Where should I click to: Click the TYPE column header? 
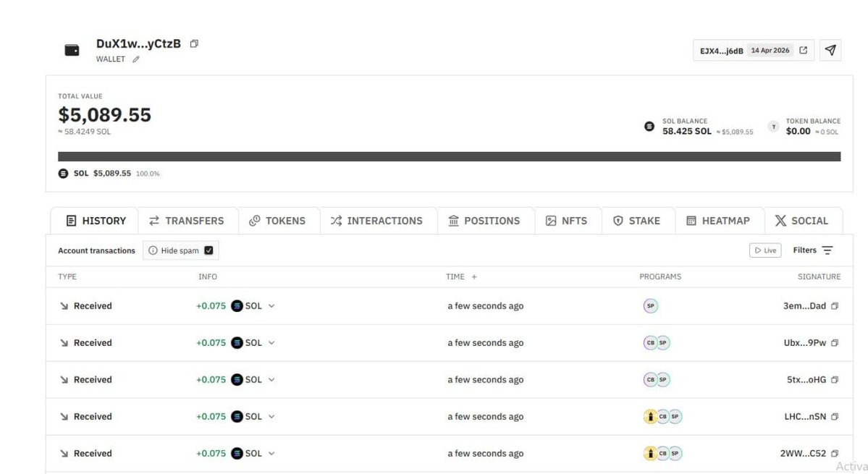pyautogui.click(x=67, y=276)
